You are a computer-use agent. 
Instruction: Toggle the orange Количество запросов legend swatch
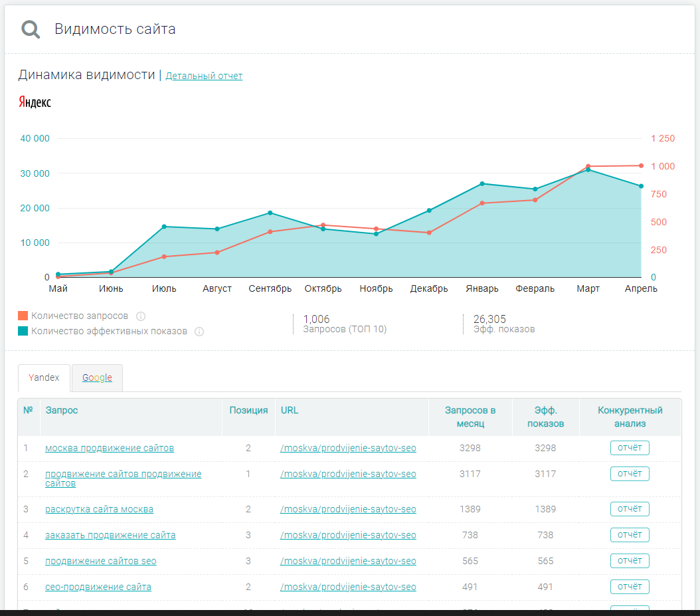tap(23, 316)
